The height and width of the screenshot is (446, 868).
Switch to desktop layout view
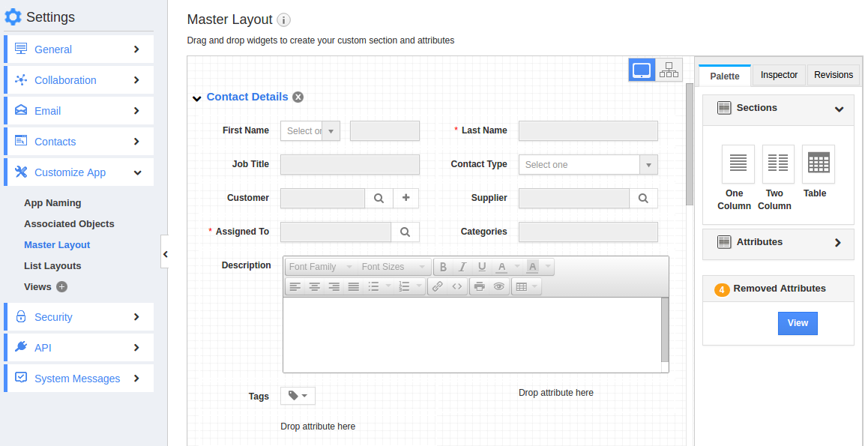click(x=642, y=70)
